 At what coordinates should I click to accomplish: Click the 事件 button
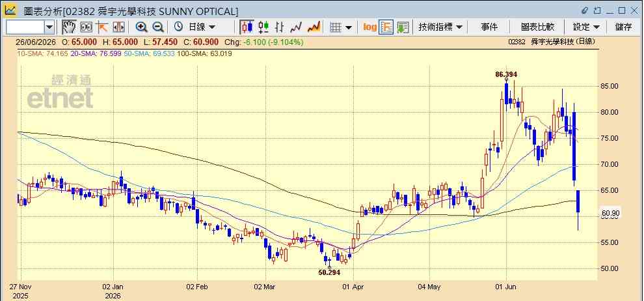(x=489, y=27)
